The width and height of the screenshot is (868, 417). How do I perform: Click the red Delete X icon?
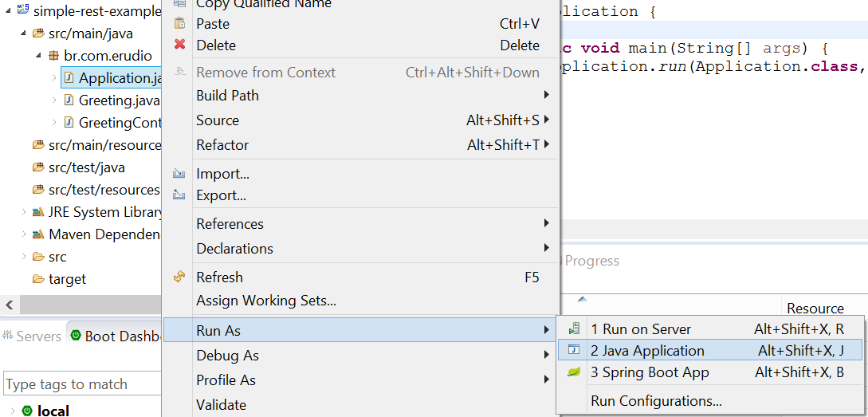[179, 45]
